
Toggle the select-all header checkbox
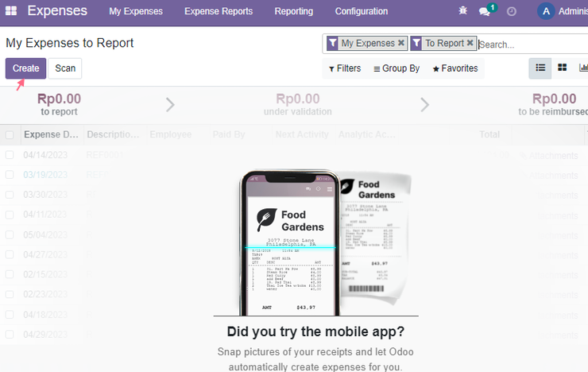(x=10, y=135)
